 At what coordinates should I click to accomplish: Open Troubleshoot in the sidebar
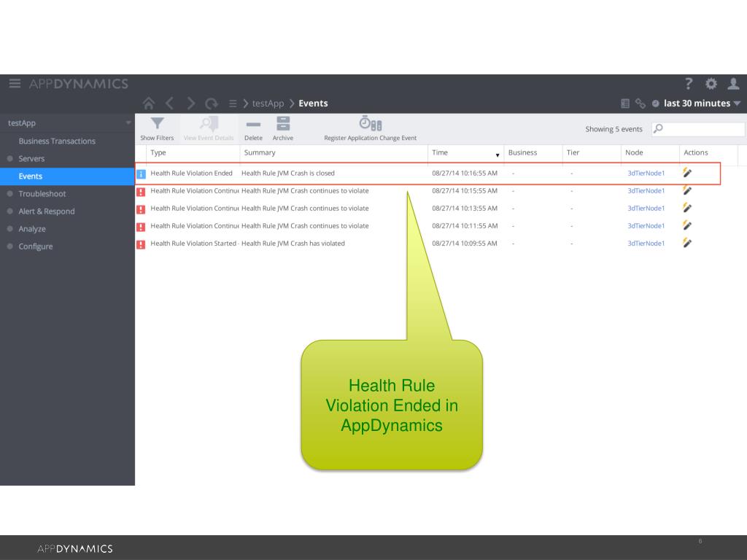pos(42,194)
